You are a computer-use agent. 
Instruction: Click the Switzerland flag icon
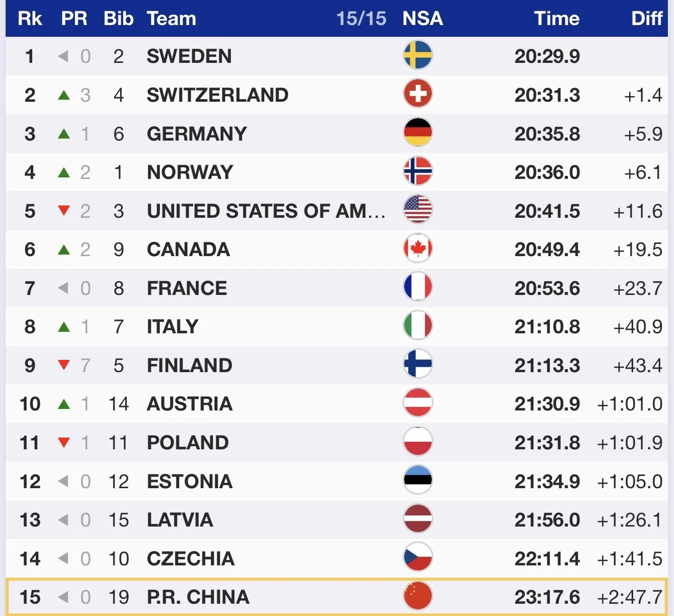tap(417, 94)
